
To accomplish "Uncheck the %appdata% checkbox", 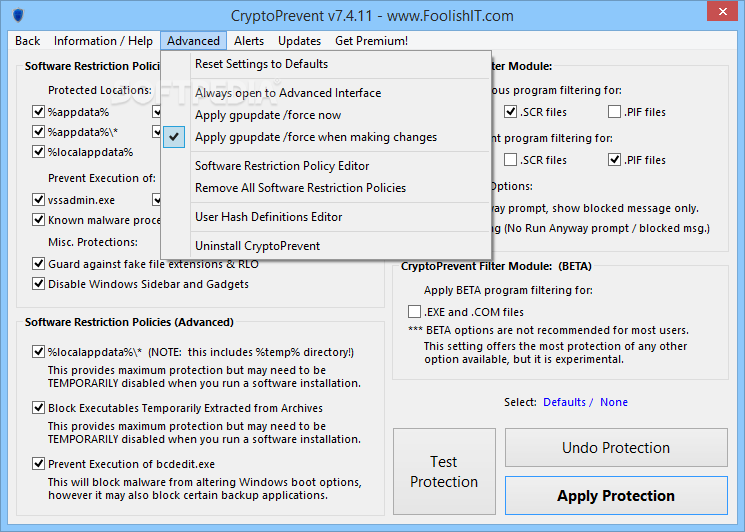I will click(38, 112).
